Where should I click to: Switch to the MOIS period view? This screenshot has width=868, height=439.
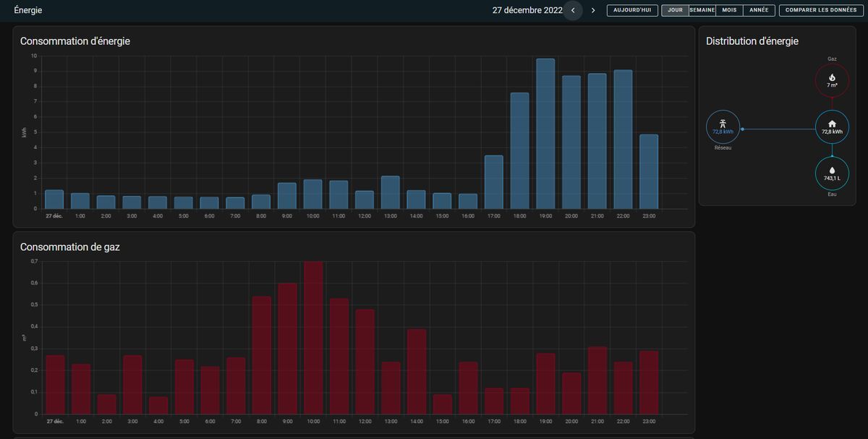(x=729, y=11)
